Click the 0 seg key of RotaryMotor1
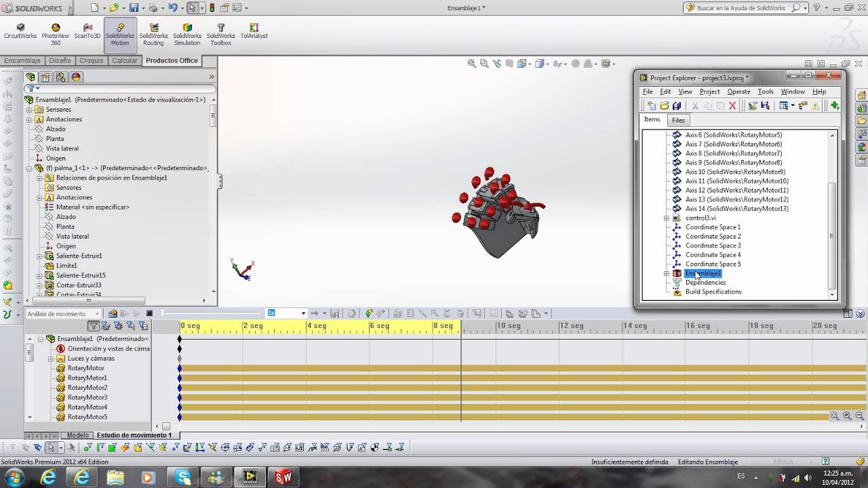Viewport: 868px width, 488px height. 180,378
